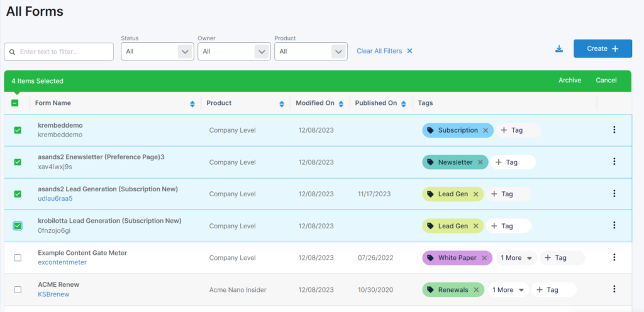Expand 1 More tags on ACME Renew

[508, 290]
